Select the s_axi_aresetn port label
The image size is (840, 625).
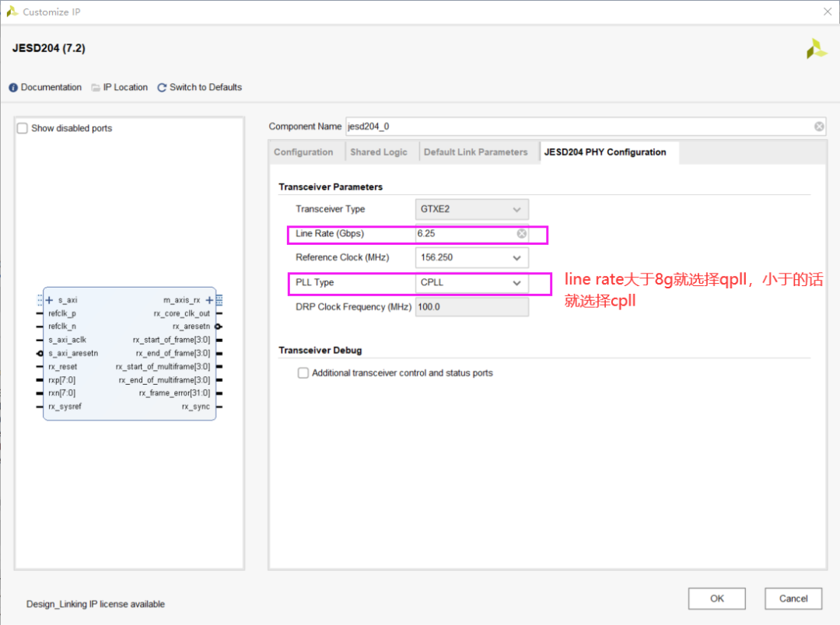73,353
